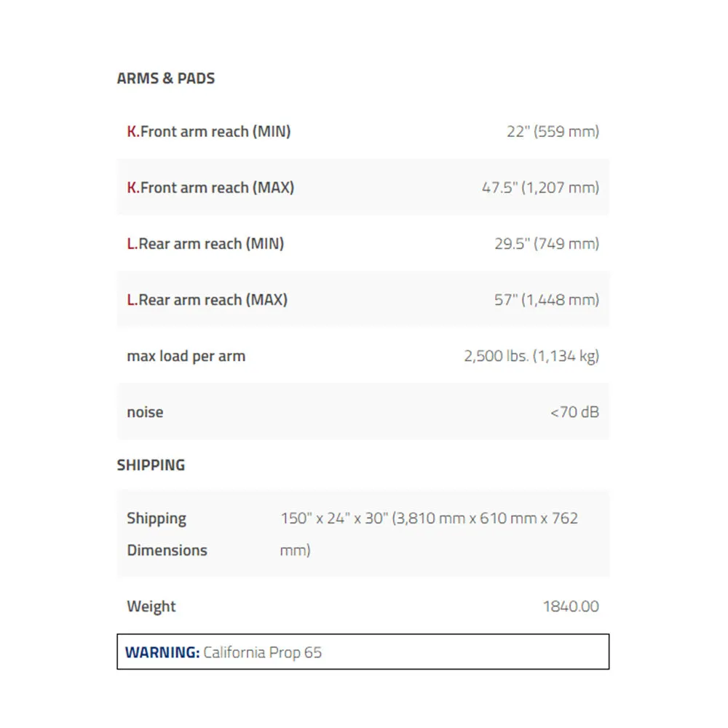Screen dimensions: 728x728
Task: Click the bold WARNING: label
Action: (162, 652)
